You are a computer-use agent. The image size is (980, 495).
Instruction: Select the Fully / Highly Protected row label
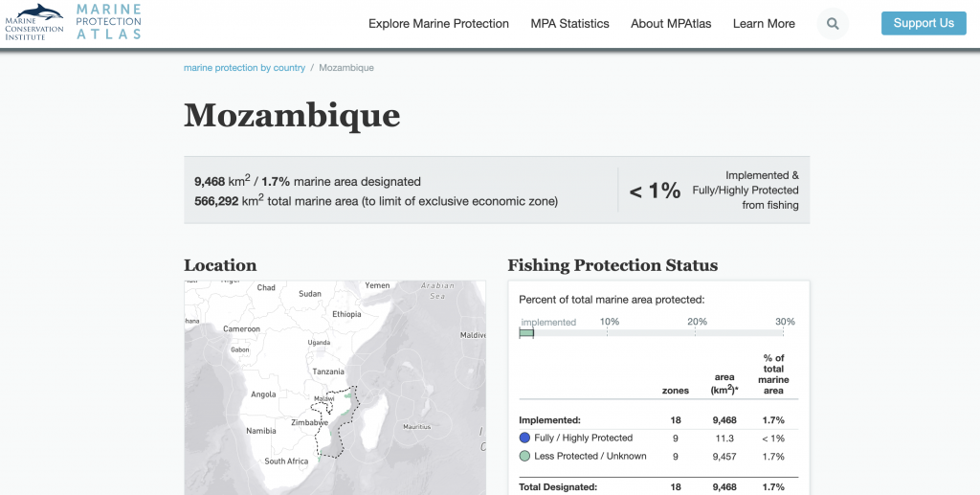coord(583,438)
